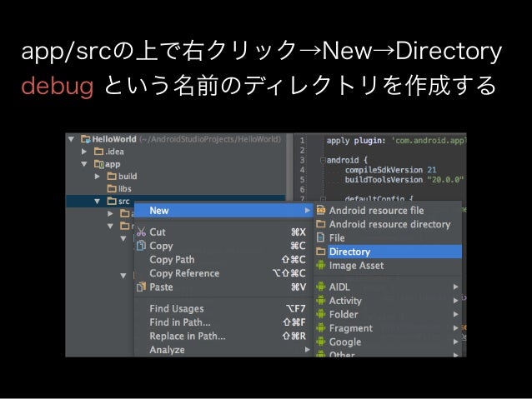Collapse the HelloWorld project tree node
The height and width of the screenshot is (399, 532).
[x=71, y=139]
